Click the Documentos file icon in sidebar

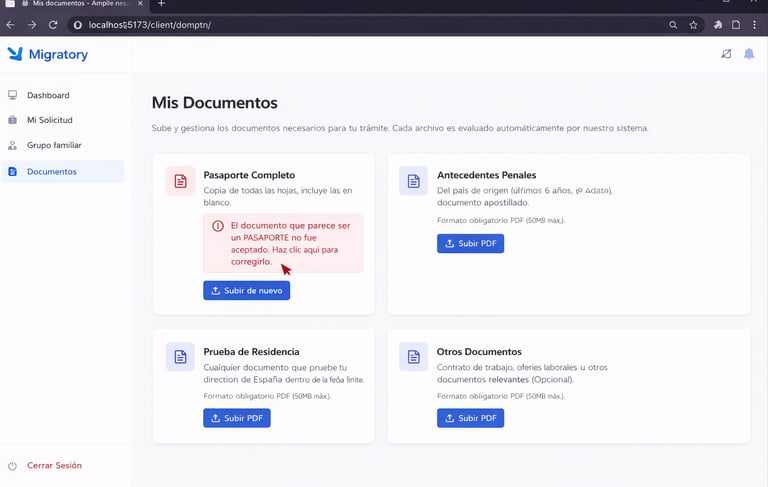click(x=12, y=171)
